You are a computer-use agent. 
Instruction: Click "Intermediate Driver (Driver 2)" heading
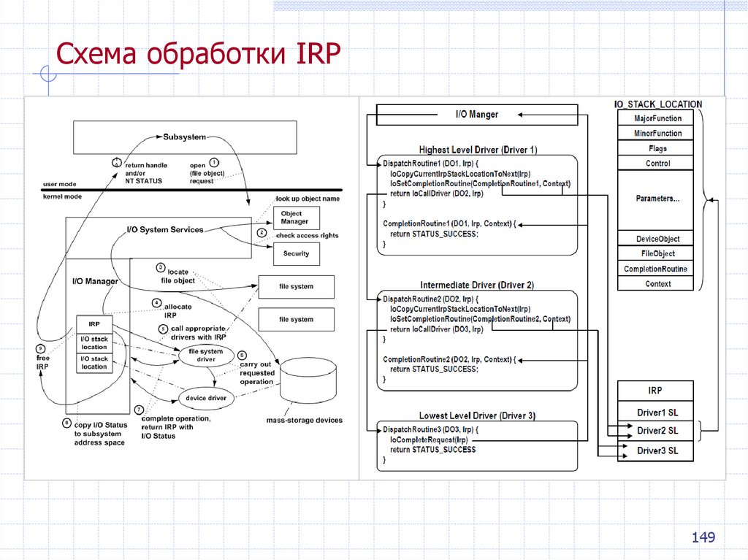[x=477, y=285]
